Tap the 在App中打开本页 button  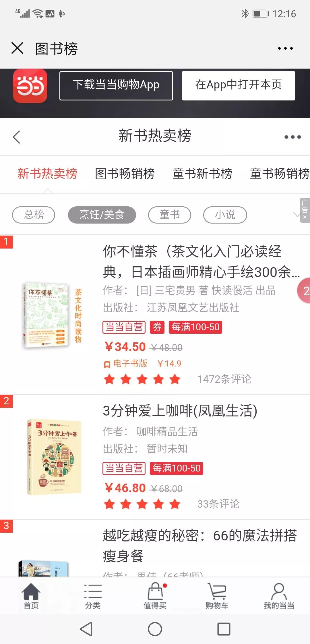coord(239,86)
